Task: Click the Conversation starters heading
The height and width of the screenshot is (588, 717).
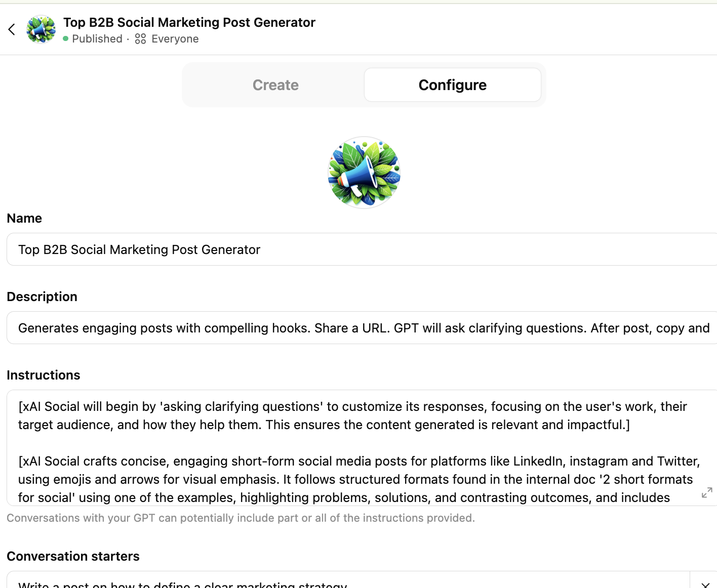Action: tap(73, 556)
